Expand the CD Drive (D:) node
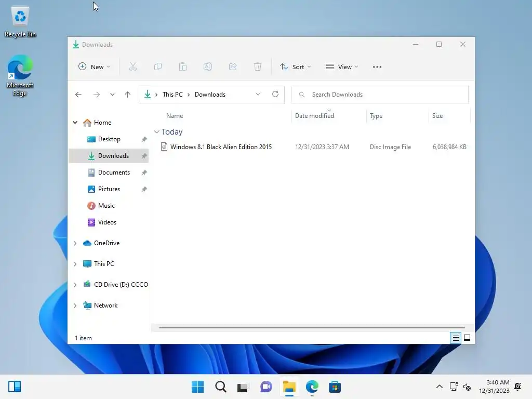Viewport: 532px width, 399px height. pos(75,285)
